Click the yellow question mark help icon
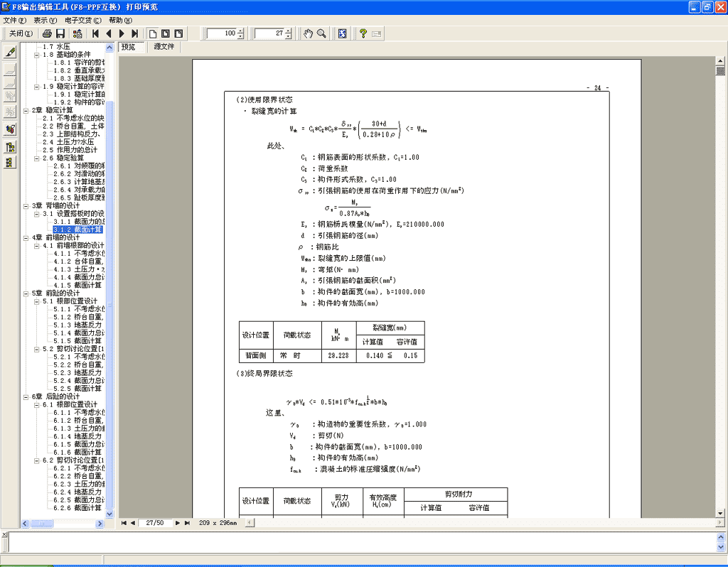Screen dimensions: 728x567 363,33
